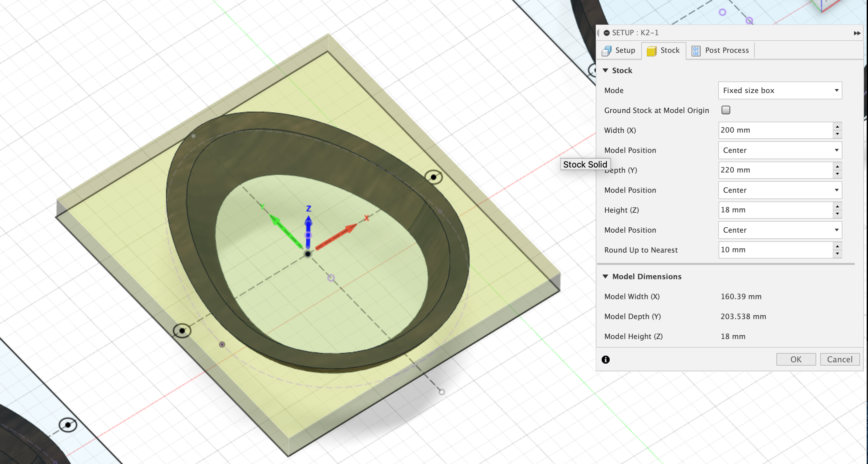This screenshot has width=868, height=464.
Task: Click the OK button
Action: (796, 359)
